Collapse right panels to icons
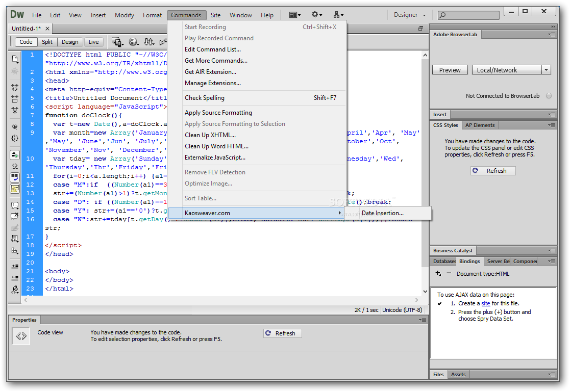 tap(553, 27)
